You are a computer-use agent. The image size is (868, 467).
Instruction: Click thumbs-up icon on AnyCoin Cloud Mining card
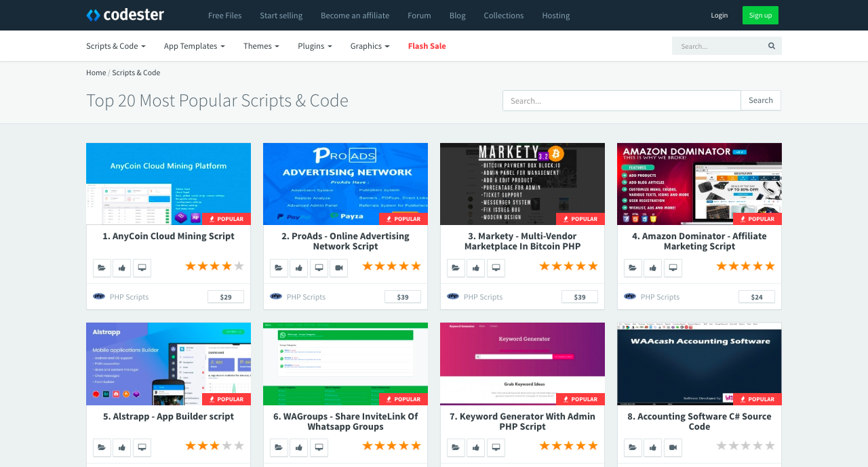(122, 268)
